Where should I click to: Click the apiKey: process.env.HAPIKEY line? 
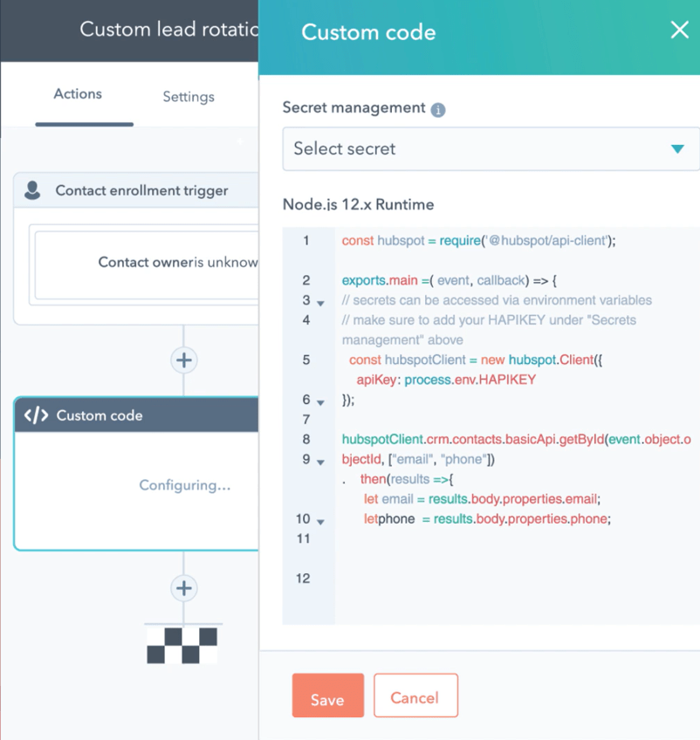[x=446, y=380]
